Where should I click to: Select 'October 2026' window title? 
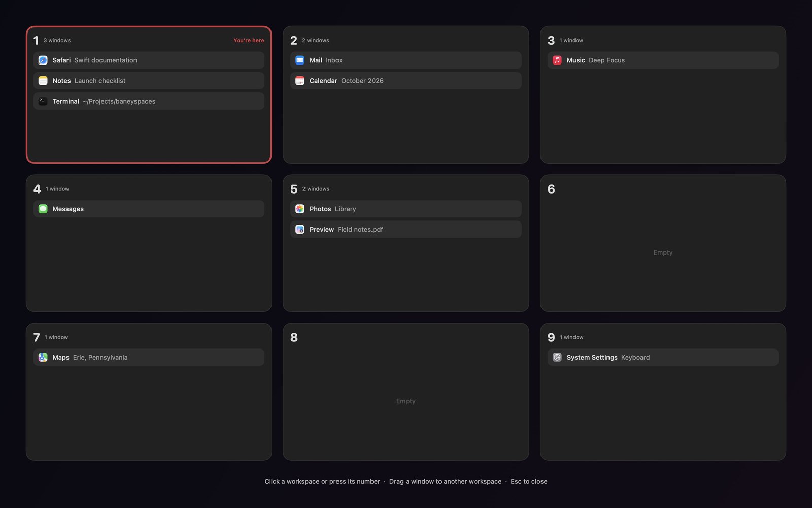[362, 81]
